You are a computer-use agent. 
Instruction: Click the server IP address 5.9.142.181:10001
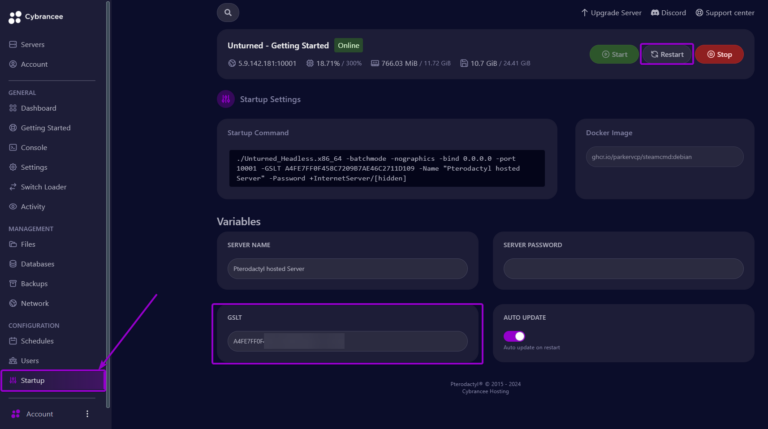(267, 63)
